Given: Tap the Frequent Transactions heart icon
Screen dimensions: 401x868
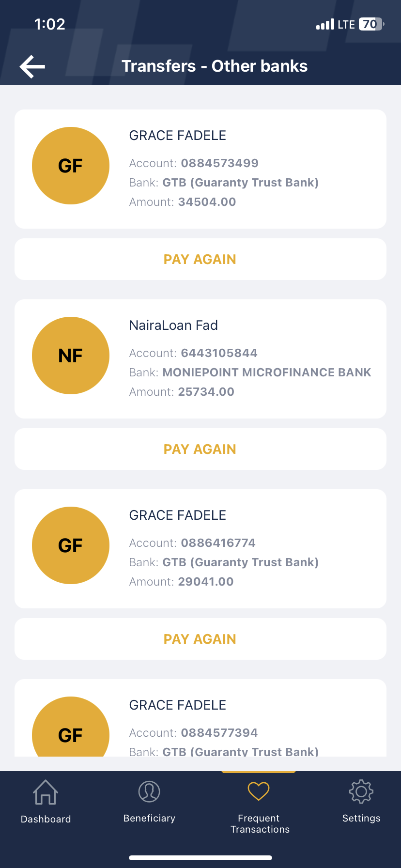Looking at the screenshot, I should click(x=259, y=791).
